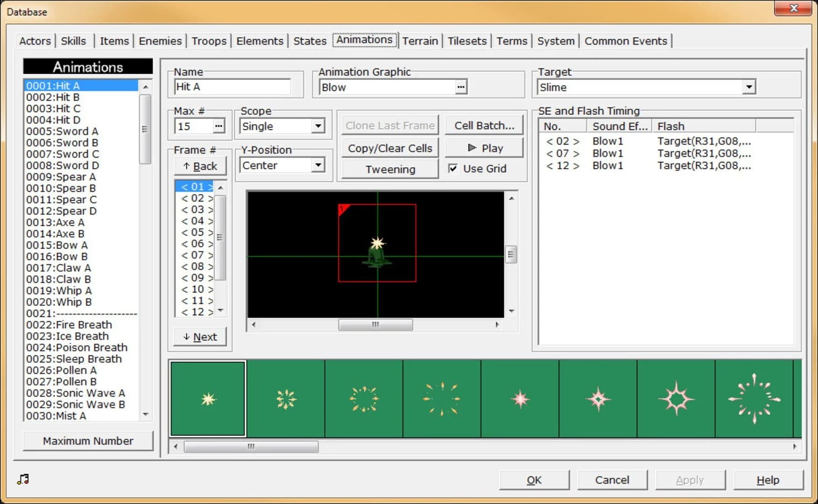Click the Maximum Number button
The width and height of the screenshot is (818, 504).
pos(87,441)
